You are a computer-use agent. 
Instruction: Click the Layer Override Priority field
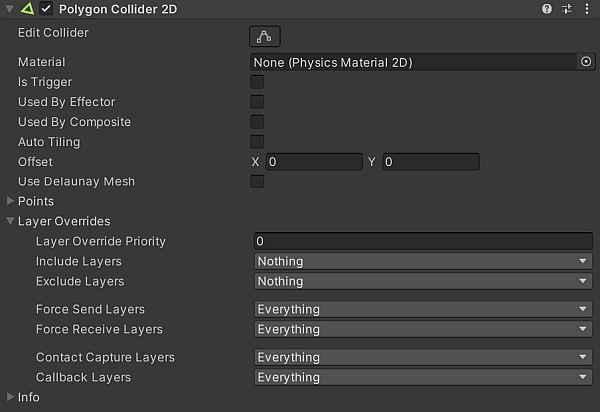coord(422,241)
